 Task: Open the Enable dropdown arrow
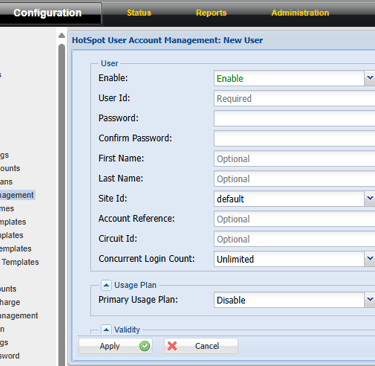click(x=370, y=78)
